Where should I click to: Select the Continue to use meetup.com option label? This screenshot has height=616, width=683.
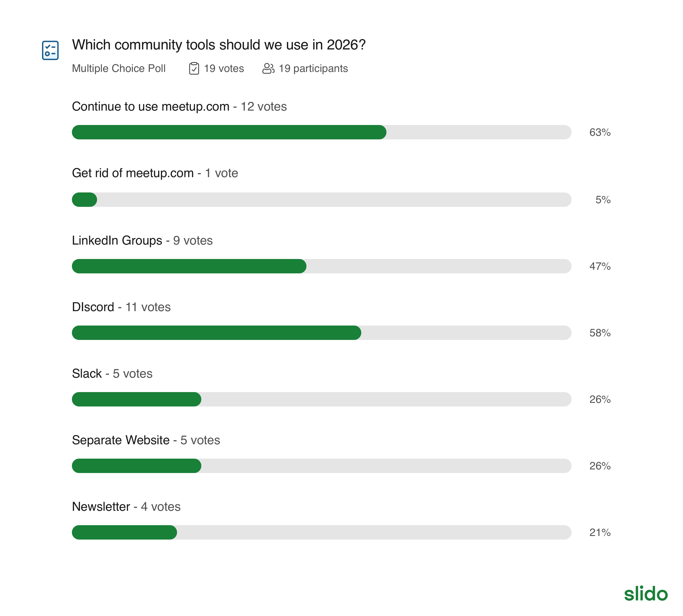coord(151,107)
